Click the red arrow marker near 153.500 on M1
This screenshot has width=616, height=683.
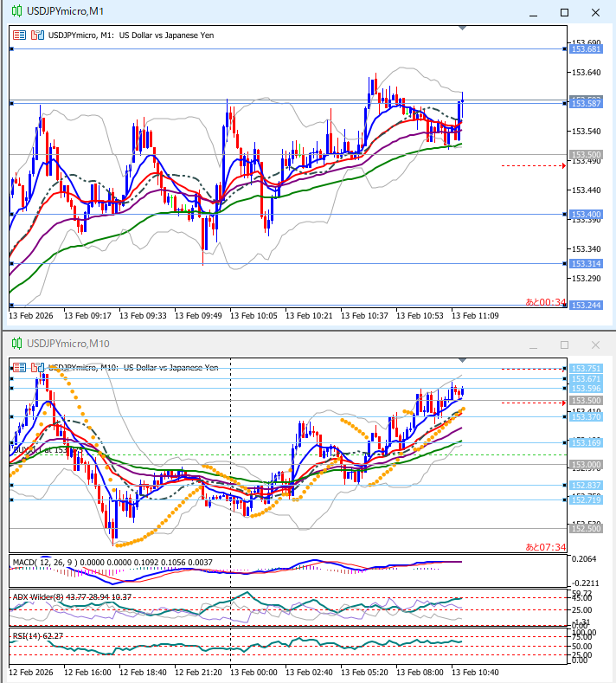click(x=563, y=165)
